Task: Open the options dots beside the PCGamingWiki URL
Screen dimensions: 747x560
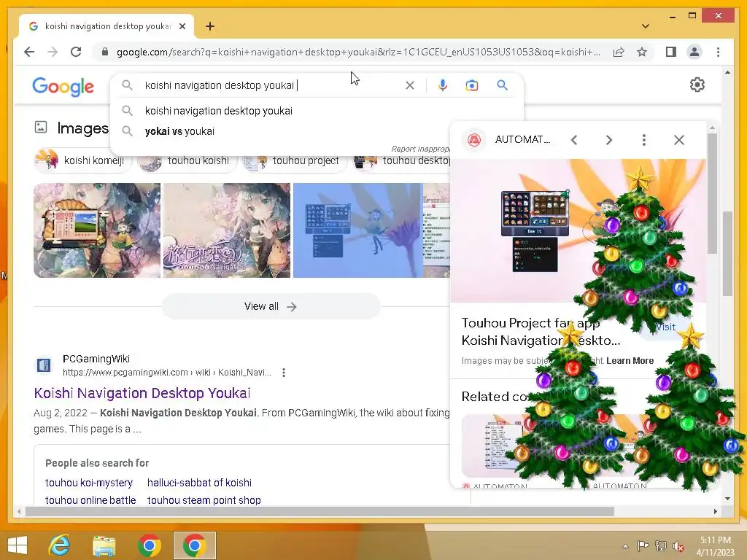Action: pos(284,373)
